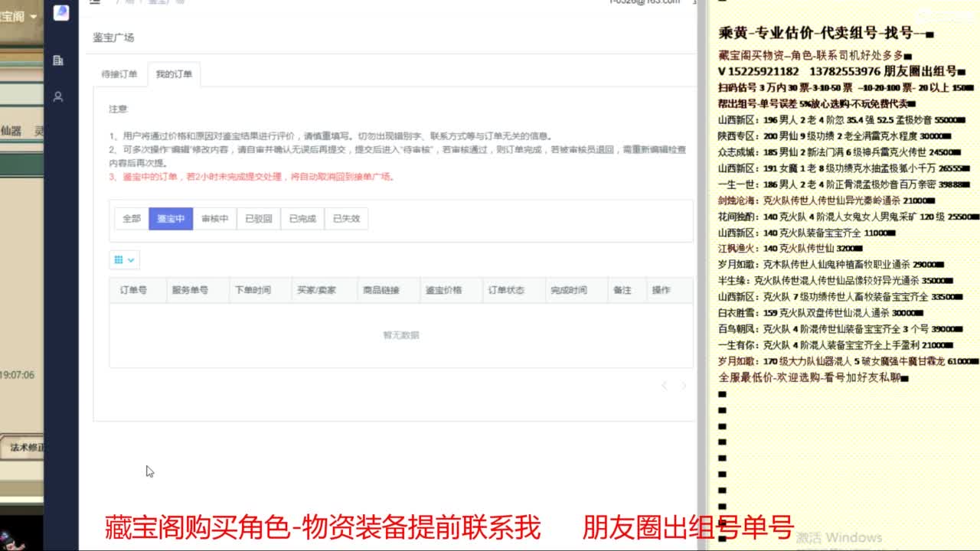Filter orders by 已驳回
The height and width of the screenshot is (551, 980).
(258, 219)
